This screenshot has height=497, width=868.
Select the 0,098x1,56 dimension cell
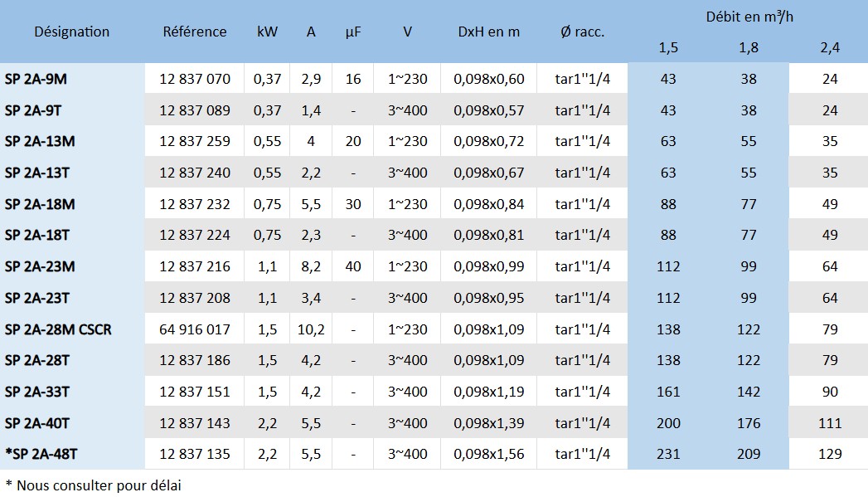point(488,454)
